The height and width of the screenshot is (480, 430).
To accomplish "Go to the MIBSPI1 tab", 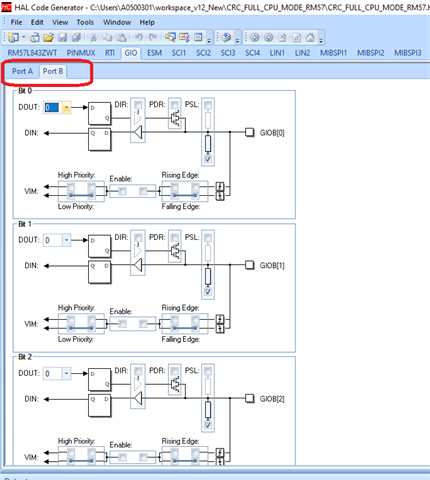I will pyautogui.click(x=333, y=53).
